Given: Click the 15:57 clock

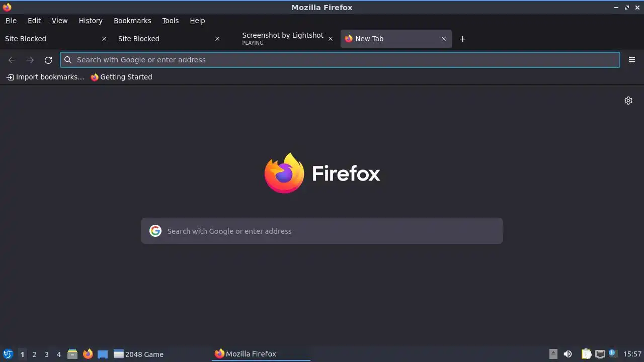Looking at the screenshot, I should click(632, 354).
